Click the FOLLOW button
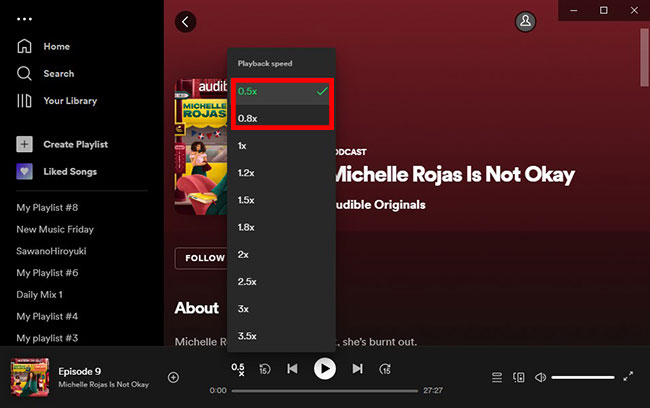The width and height of the screenshot is (650, 408). [x=202, y=258]
